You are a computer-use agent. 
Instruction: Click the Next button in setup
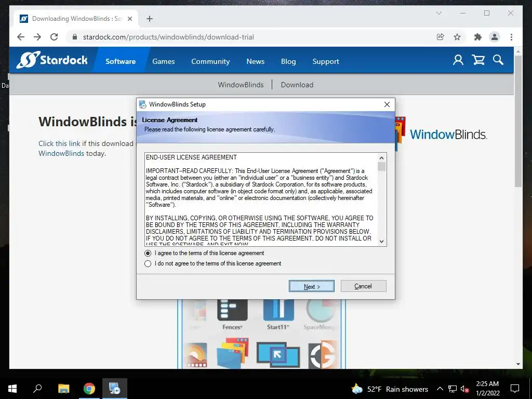click(312, 286)
